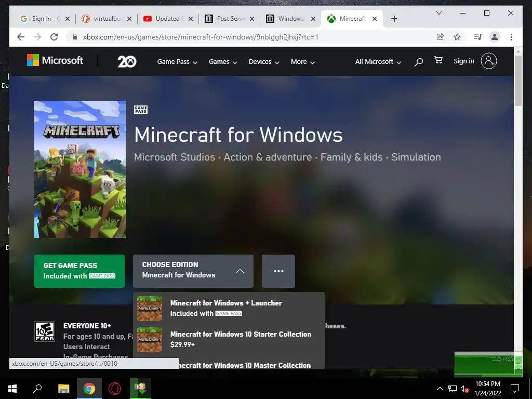Screen dimensions: 532x399
Task: Select Minecraft for Windows + Launcher edition
Action: pyautogui.click(x=229, y=308)
